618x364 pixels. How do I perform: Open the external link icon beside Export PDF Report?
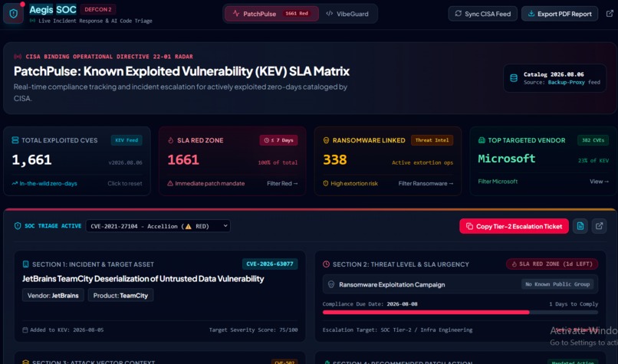click(x=610, y=13)
